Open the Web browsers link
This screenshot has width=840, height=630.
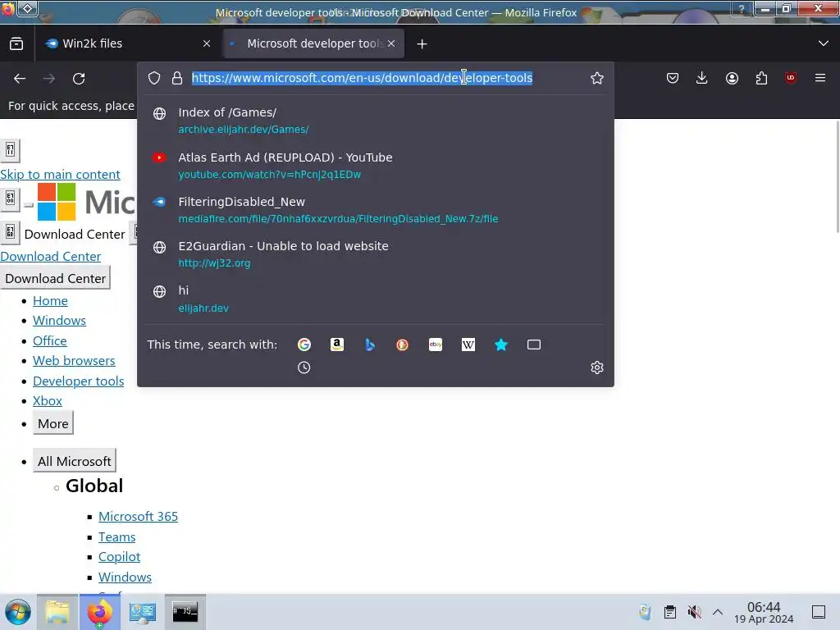[74, 361]
